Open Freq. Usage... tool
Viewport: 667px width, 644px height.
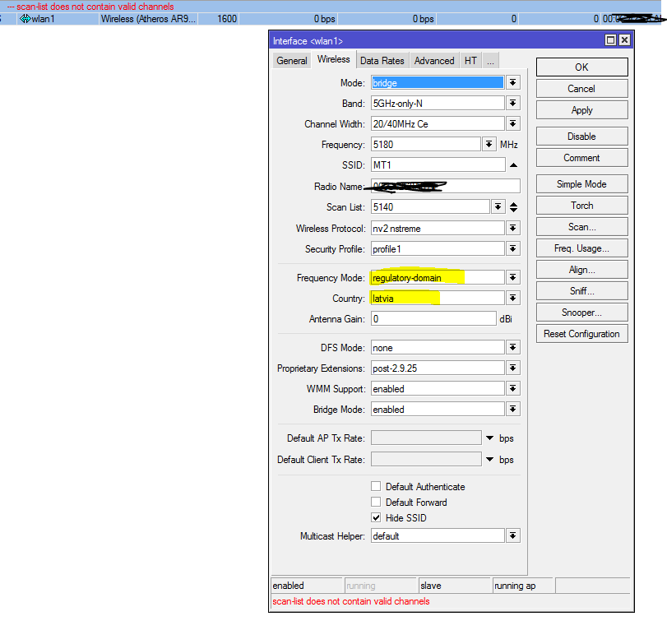click(x=581, y=248)
